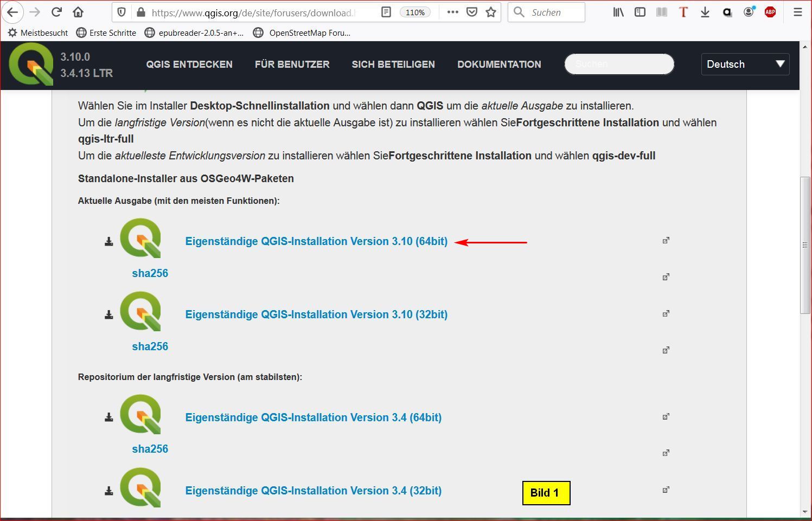The width and height of the screenshot is (812, 521).
Task: Click the browser reload button
Action: pyautogui.click(x=56, y=12)
